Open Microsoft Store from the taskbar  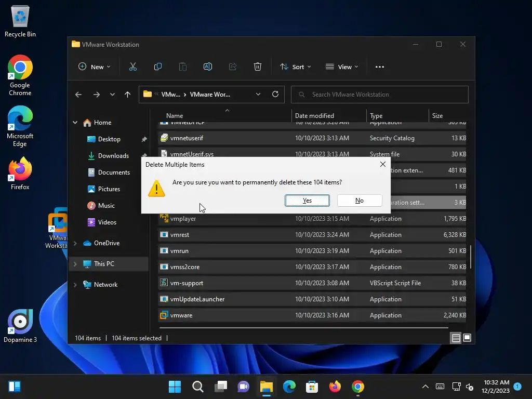coord(312,387)
